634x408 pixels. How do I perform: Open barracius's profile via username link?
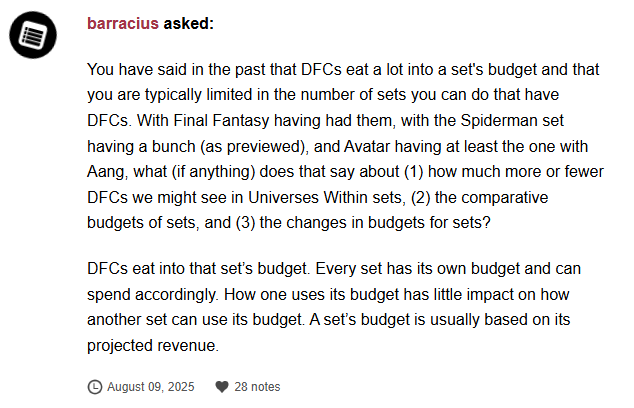(x=123, y=23)
